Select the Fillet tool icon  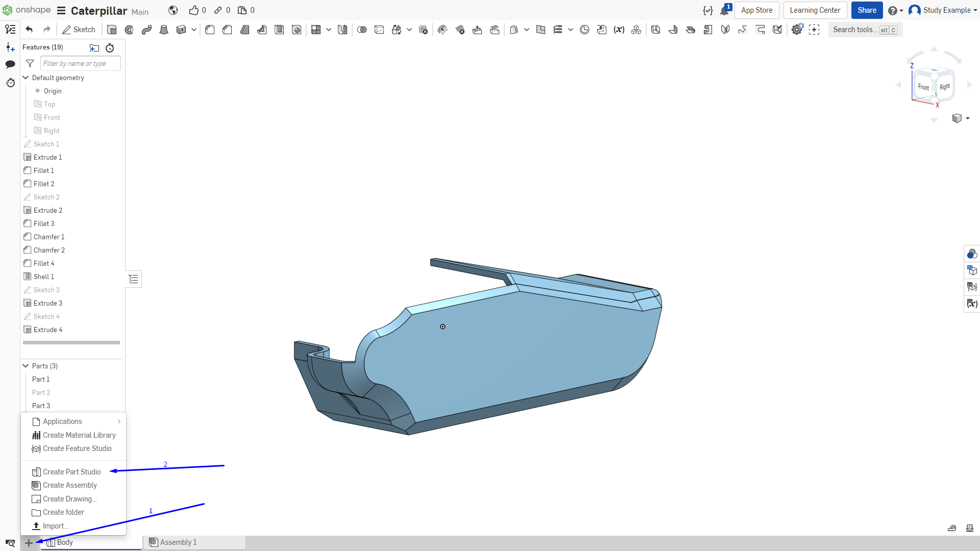coord(210,30)
